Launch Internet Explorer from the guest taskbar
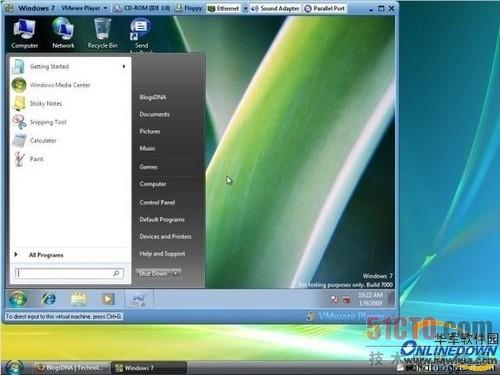The height and width of the screenshot is (375, 500). tap(49, 298)
